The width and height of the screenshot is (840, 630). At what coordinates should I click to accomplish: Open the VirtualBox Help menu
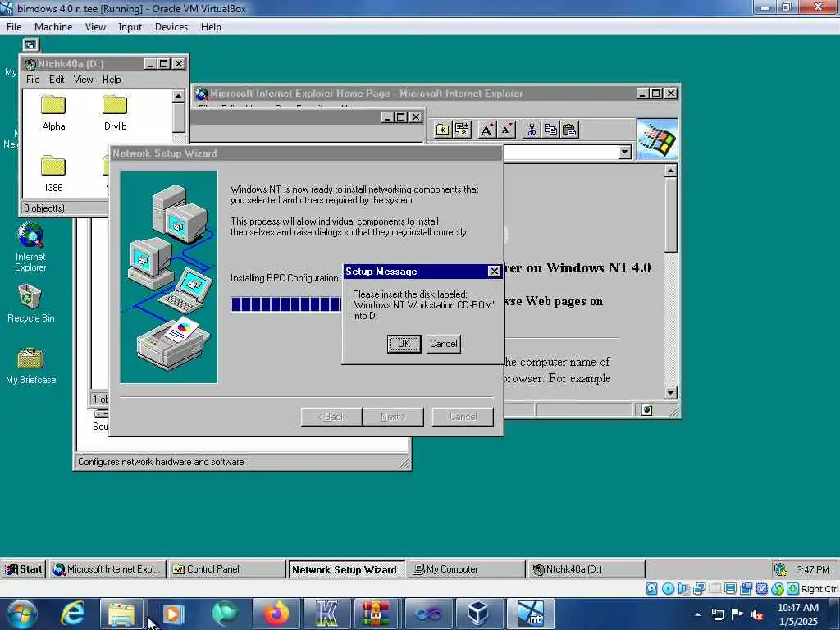(211, 27)
